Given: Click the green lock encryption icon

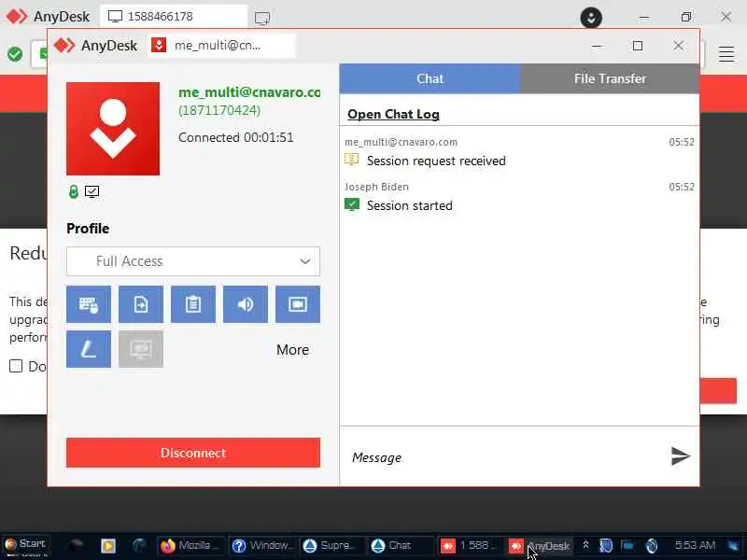Looking at the screenshot, I should click(x=74, y=192).
